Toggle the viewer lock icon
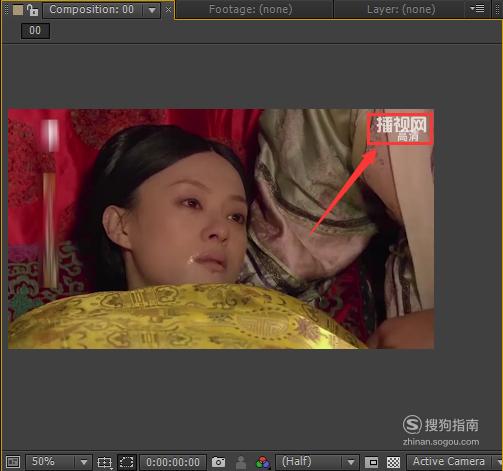The image size is (503, 471). (x=32, y=10)
